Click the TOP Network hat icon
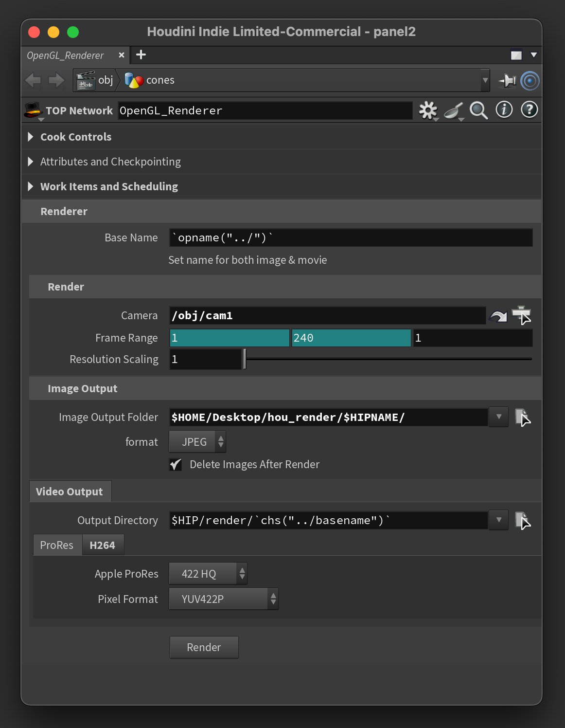This screenshot has width=565, height=728. tap(33, 110)
